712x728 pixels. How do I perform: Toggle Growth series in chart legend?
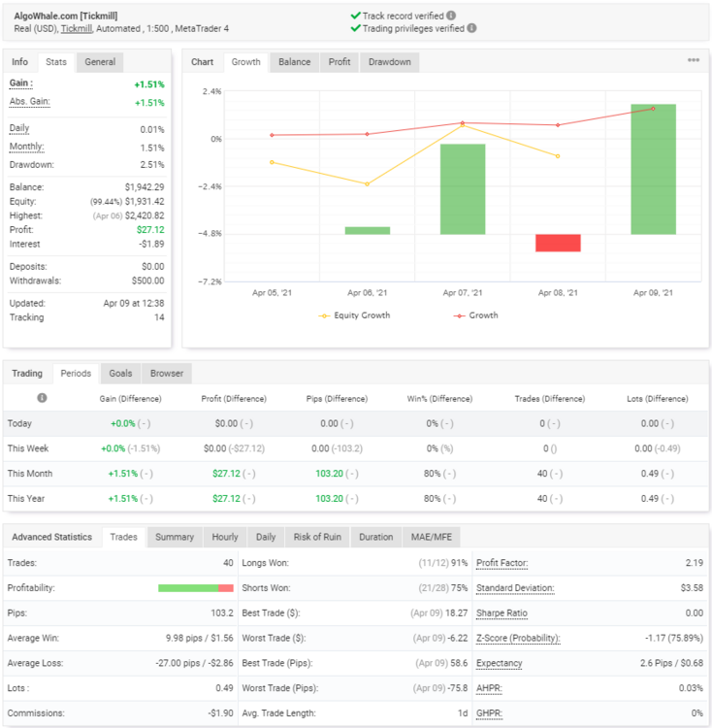point(475,315)
